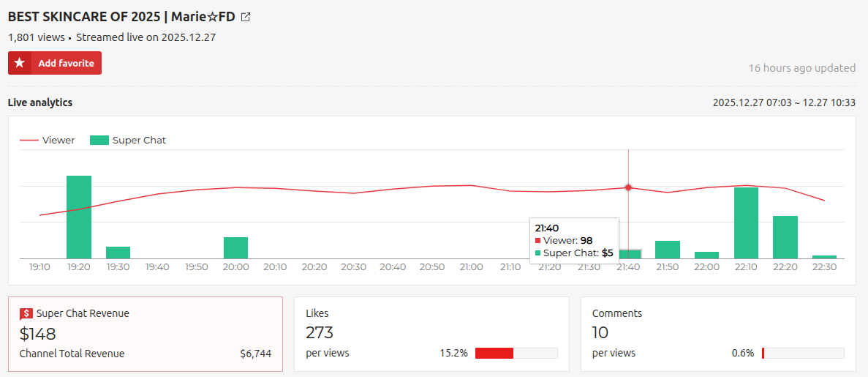Click the red Super Chat Revenue dollar icon
This screenshot has width=868, height=377.
tap(26, 314)
